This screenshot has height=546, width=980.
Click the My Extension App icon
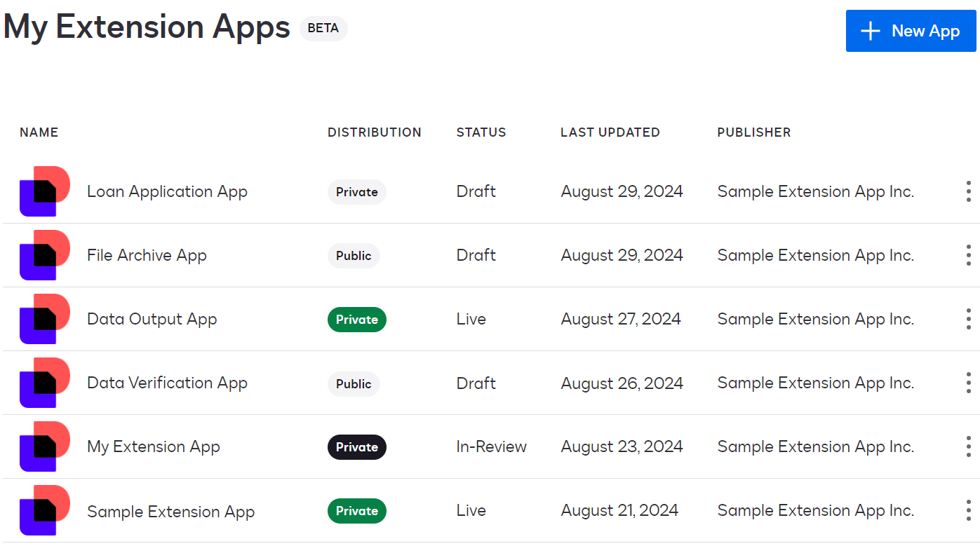click(x=44, y=446)
